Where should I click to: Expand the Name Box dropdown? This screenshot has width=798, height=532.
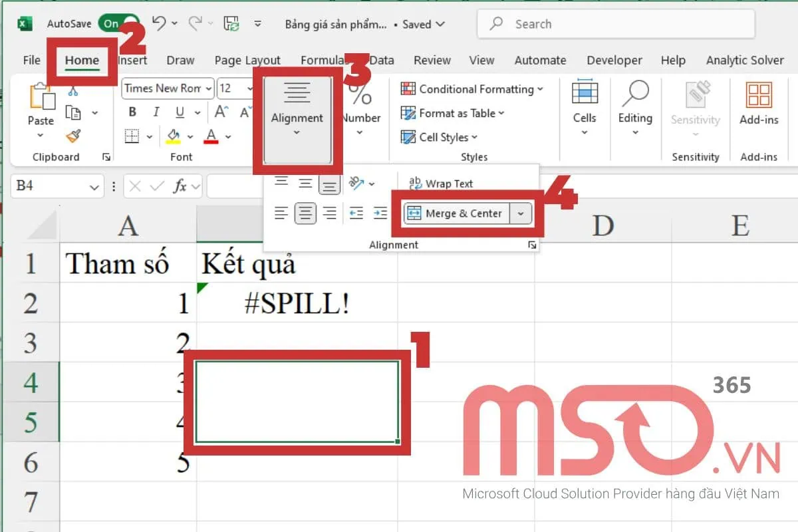93,186
